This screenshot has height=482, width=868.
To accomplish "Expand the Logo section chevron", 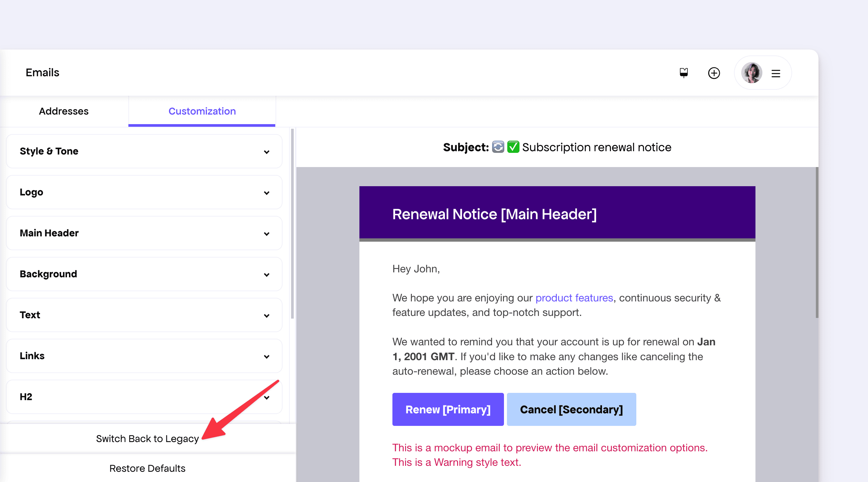I will [x=266, y=192].
